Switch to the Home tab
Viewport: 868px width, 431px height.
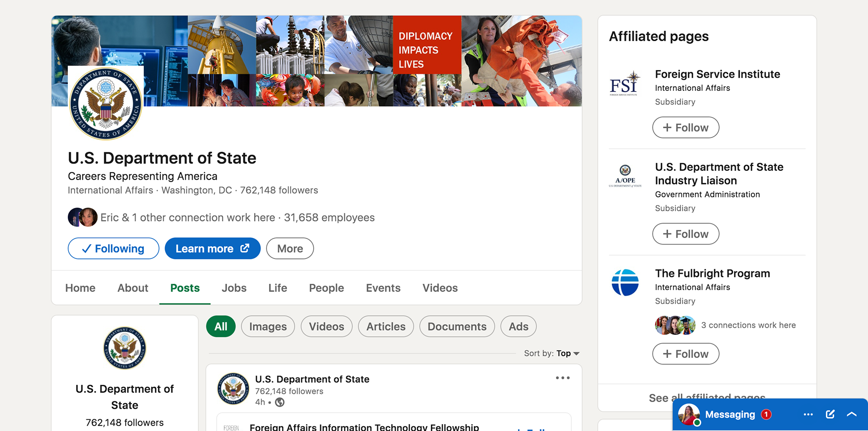(x=80, y=288)
